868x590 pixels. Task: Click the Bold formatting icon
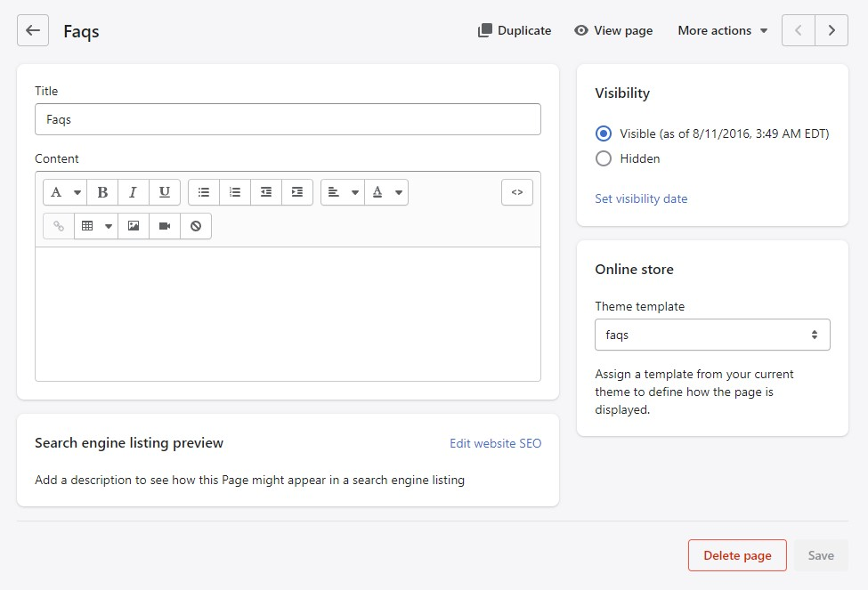pyautogui.click(x=102, y=192)
